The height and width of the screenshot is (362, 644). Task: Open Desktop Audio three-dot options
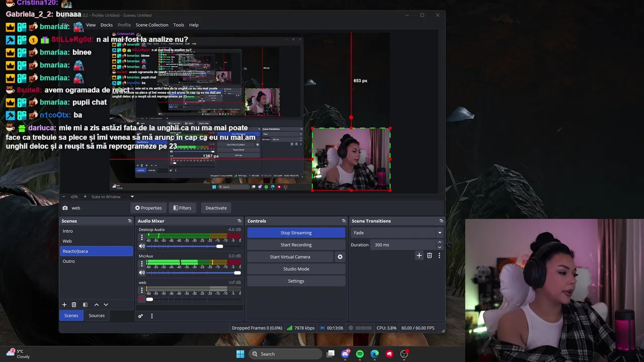(142, 237)
